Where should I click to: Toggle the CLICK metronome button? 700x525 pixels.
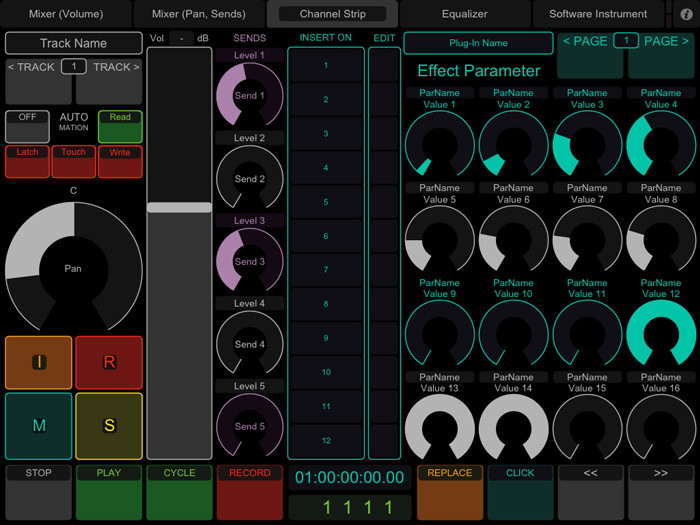coord(520,492)
